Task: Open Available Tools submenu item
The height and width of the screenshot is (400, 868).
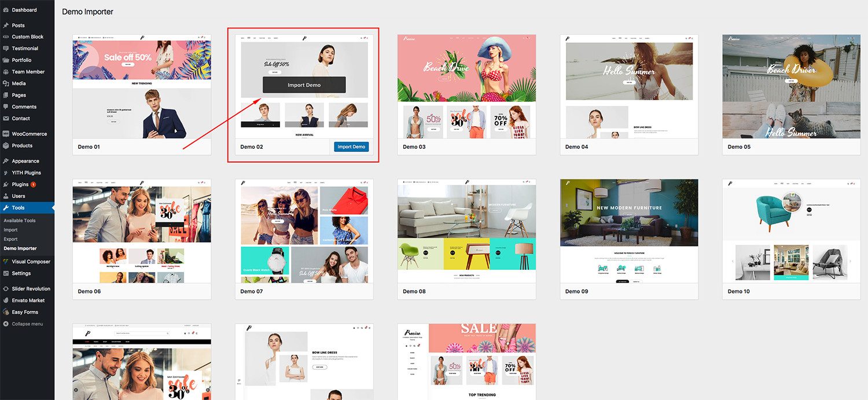Action: (20, 221)
